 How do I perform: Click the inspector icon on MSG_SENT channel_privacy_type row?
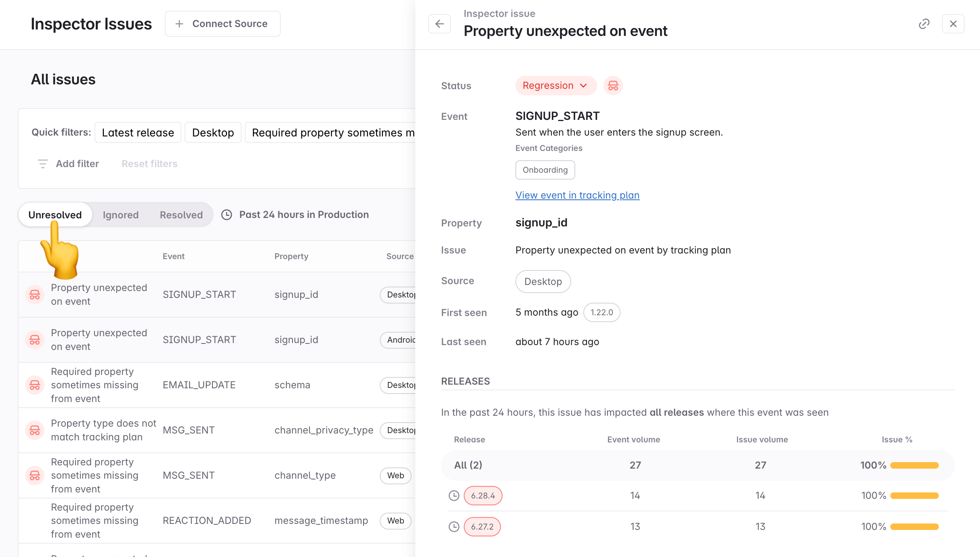point(35,430)
